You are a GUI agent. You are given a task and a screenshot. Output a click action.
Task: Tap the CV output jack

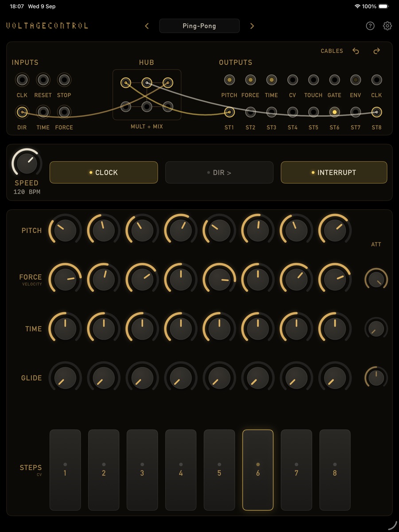(x=292, y=80)
